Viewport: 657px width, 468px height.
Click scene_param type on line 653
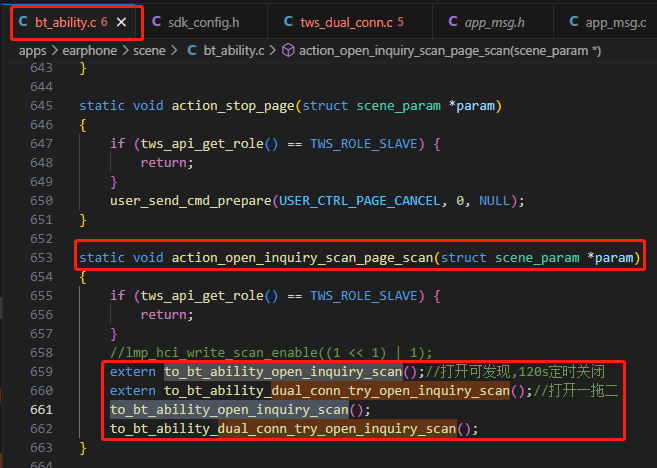point(537,258)
